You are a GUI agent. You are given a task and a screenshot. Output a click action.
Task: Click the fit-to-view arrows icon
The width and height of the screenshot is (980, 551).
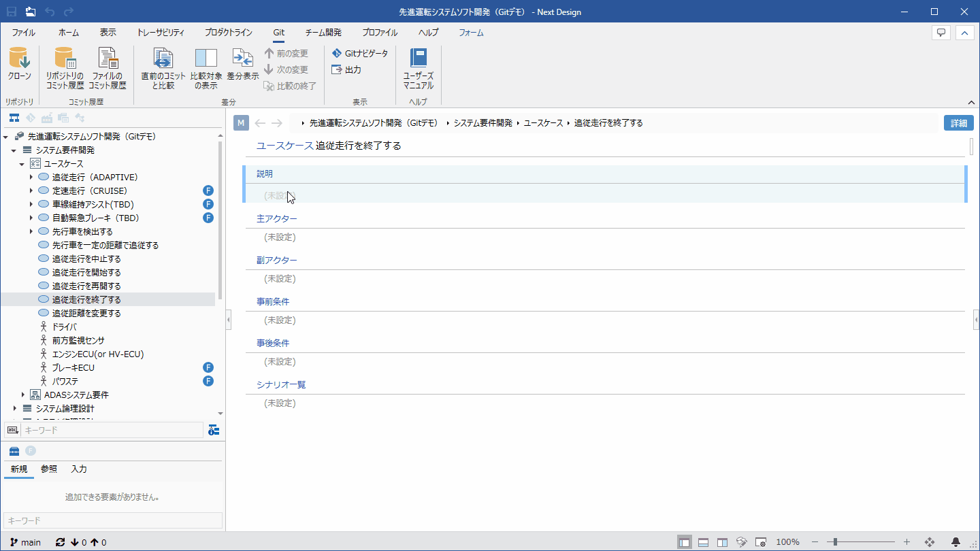[930, 542]
